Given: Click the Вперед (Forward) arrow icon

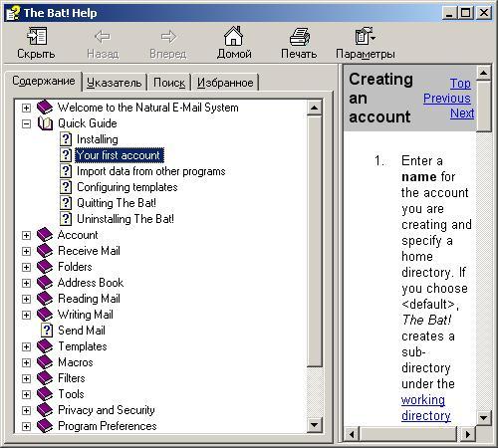Looking at the screenshot, I should 168,37.
